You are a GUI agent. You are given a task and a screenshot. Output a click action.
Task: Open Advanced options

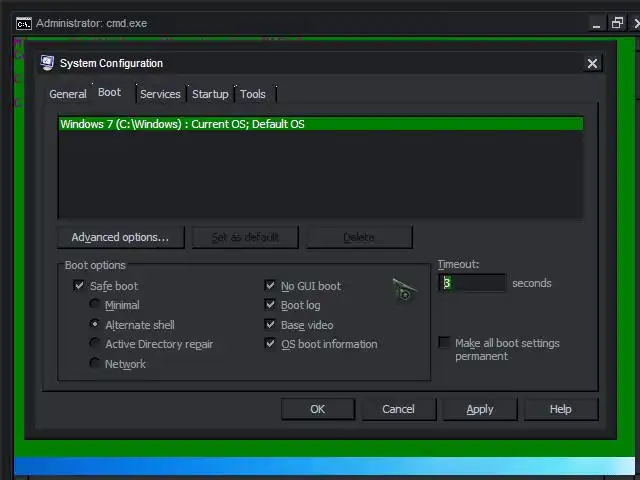[x=120, y=237]
